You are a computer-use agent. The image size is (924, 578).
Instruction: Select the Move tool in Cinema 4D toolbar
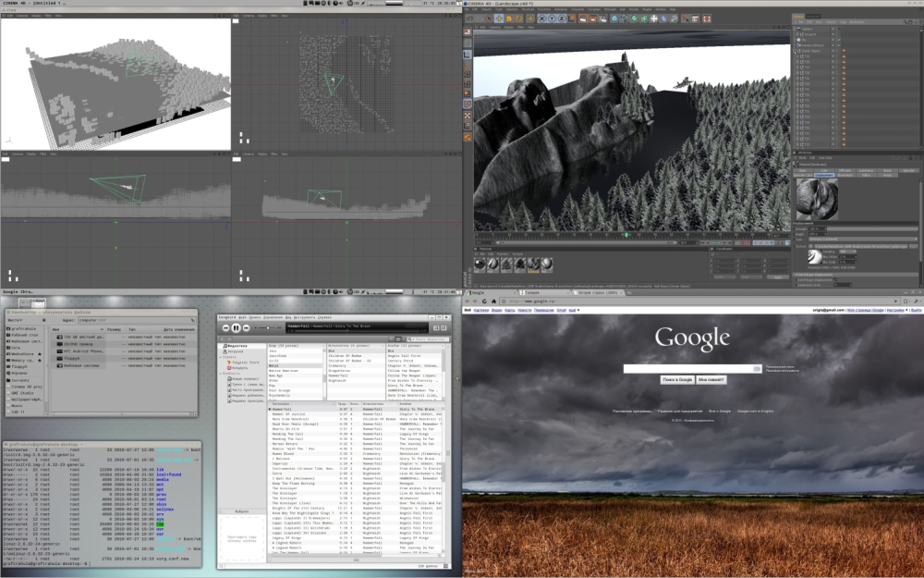(499, 18)
